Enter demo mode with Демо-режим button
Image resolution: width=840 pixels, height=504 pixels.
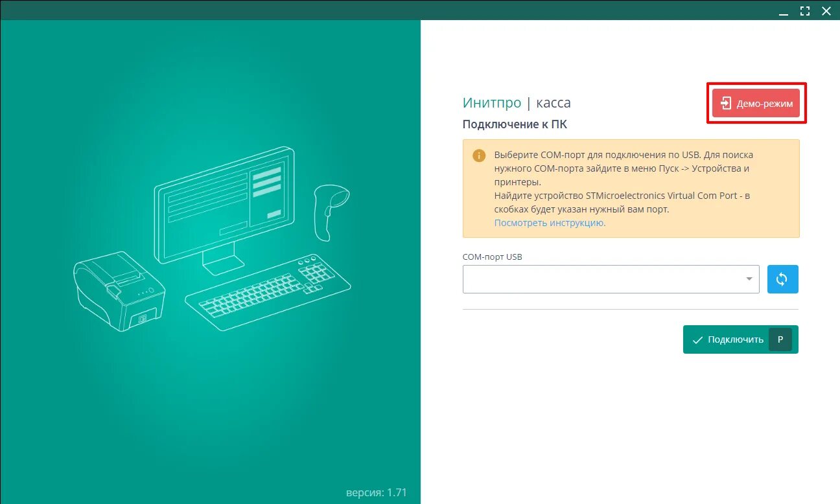[756, 103]
